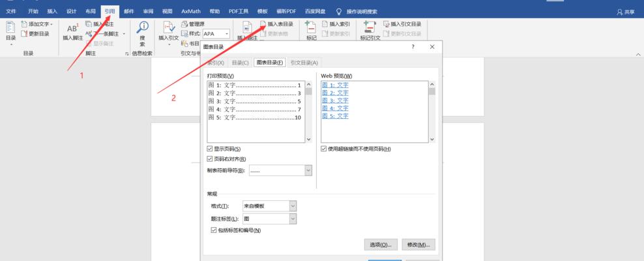The height and width of the screenshot is (261, 644).
Task: Open the AxMath ribbon tab
Action: tap(191, 12)
